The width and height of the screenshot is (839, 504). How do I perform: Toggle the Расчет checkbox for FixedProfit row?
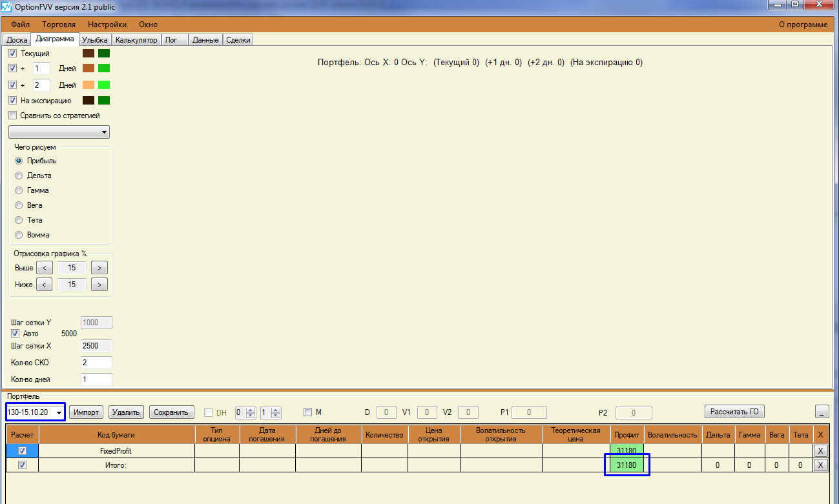(x=23, y=451)
